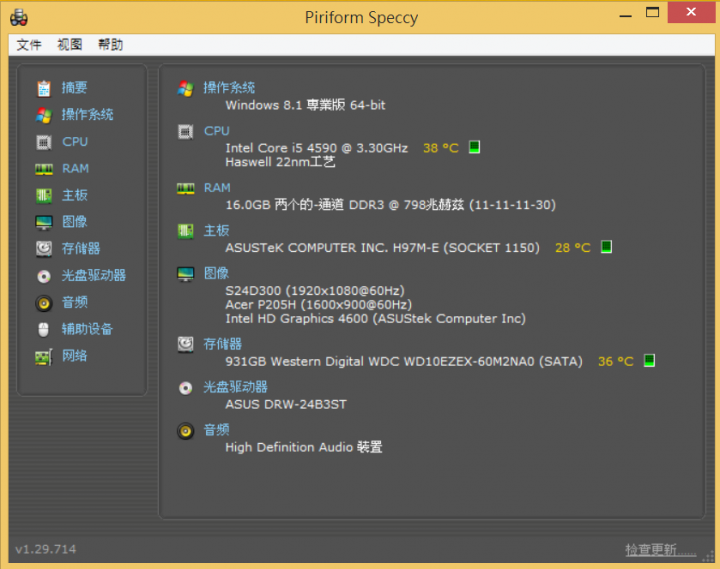Click the Western Digital WD10EZEX text
The height and width of the screenshot is (569, 720).
tap(404, 361)
